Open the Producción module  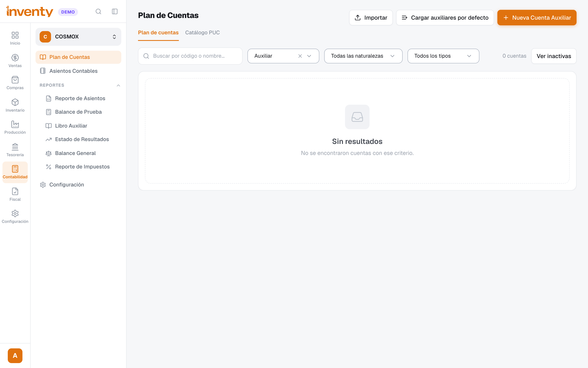pyautogui.click(x=15, y=127)
